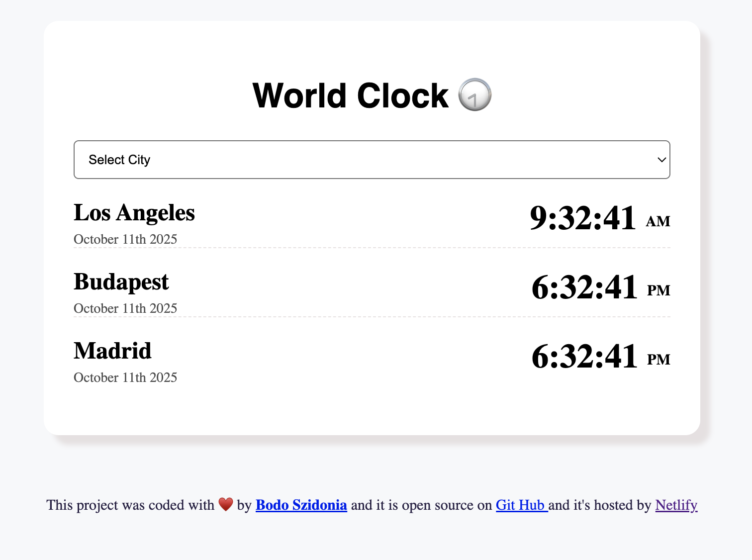Select the Madrid city name
Viewport: 752px width, 560px height.
coord(112,351)
